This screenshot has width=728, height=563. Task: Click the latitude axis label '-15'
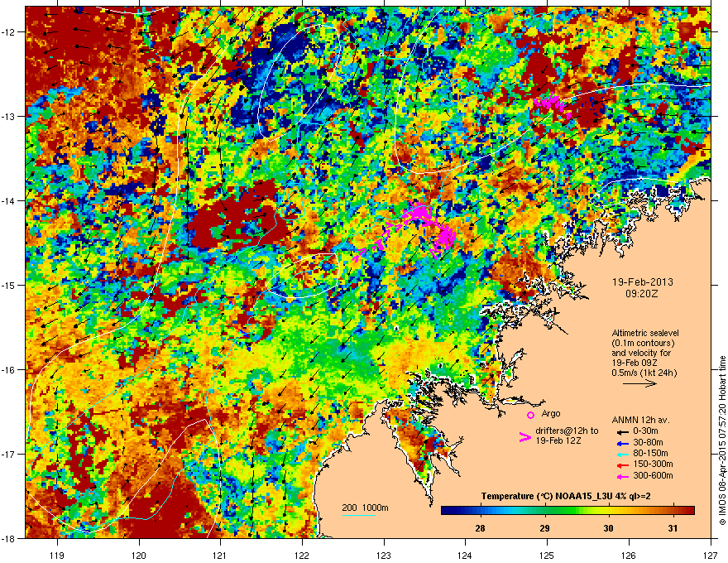[9, 285]
